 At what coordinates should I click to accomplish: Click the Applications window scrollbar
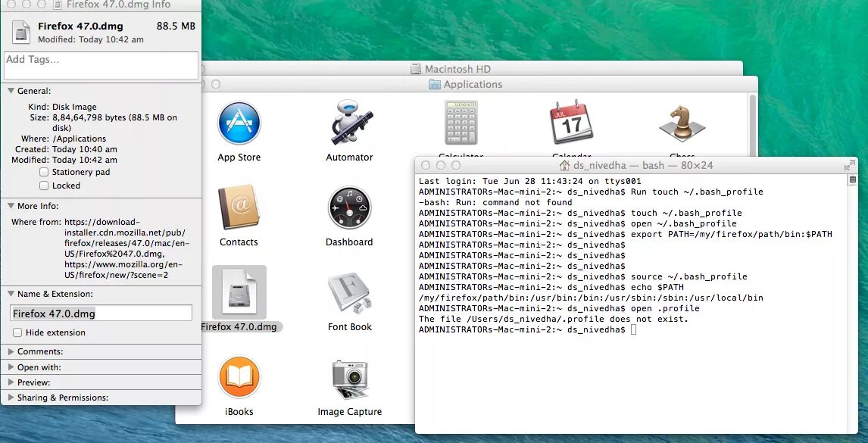[752, 125]
